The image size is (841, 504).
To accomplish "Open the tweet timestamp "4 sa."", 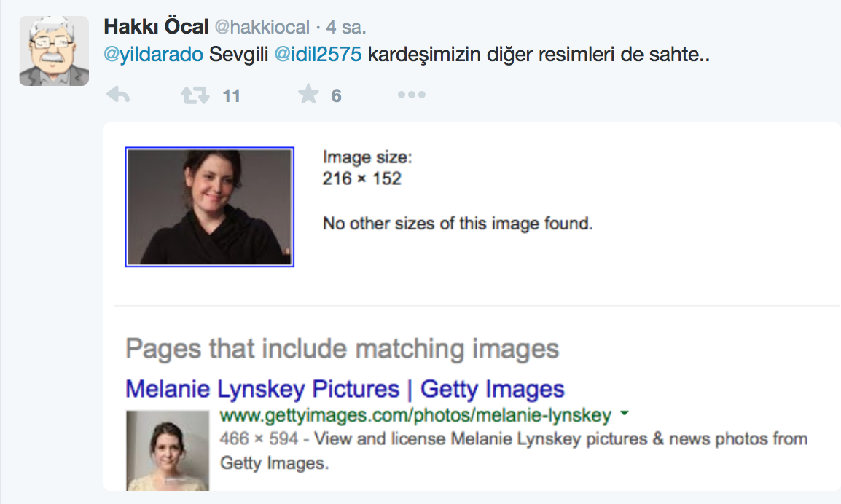I will tap(347, 28).
